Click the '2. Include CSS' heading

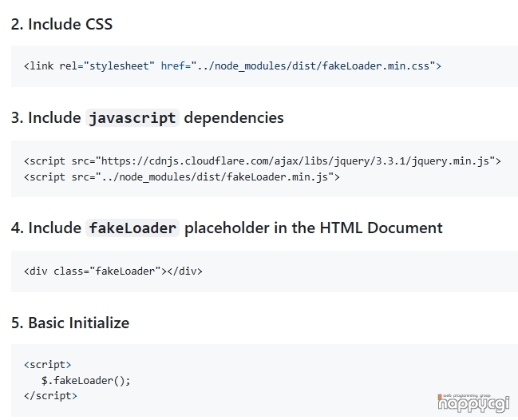tap(61, 24)
